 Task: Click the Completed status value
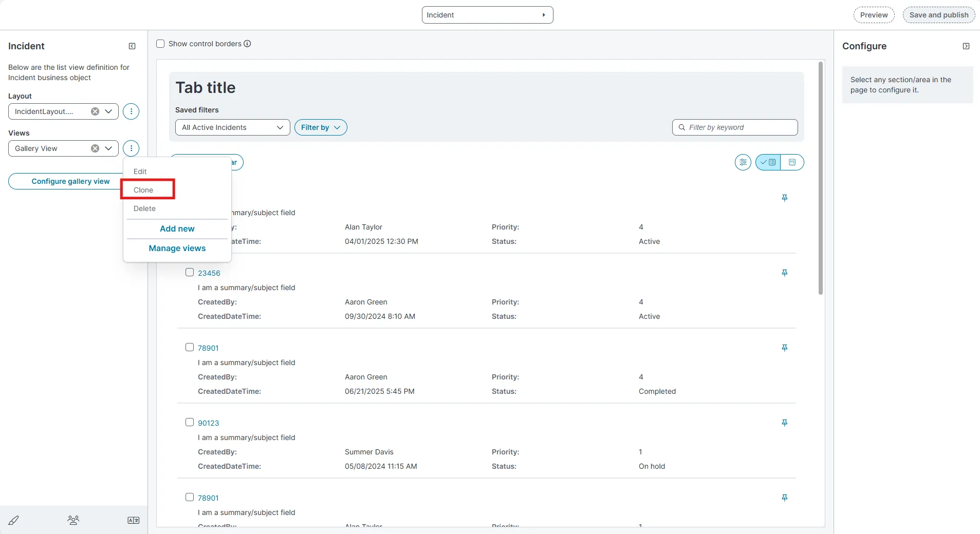pyautogui.click(x=657, y=391)
